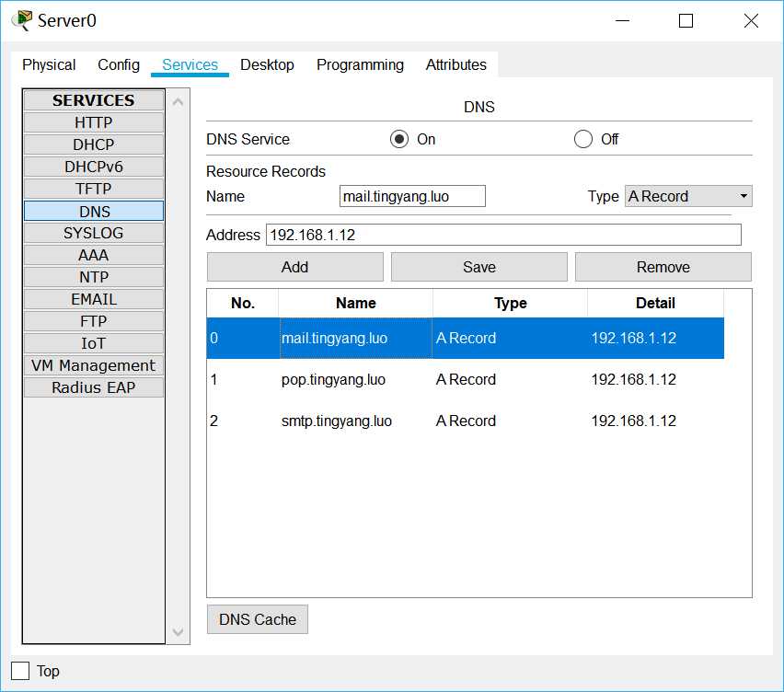Open the DNS Cache
The width and height of the screenshot is (784, 692).
point(258,619)
